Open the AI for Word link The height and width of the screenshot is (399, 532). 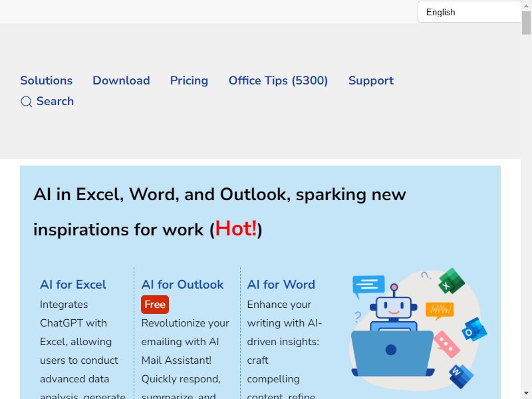click(x=281, y=285)
